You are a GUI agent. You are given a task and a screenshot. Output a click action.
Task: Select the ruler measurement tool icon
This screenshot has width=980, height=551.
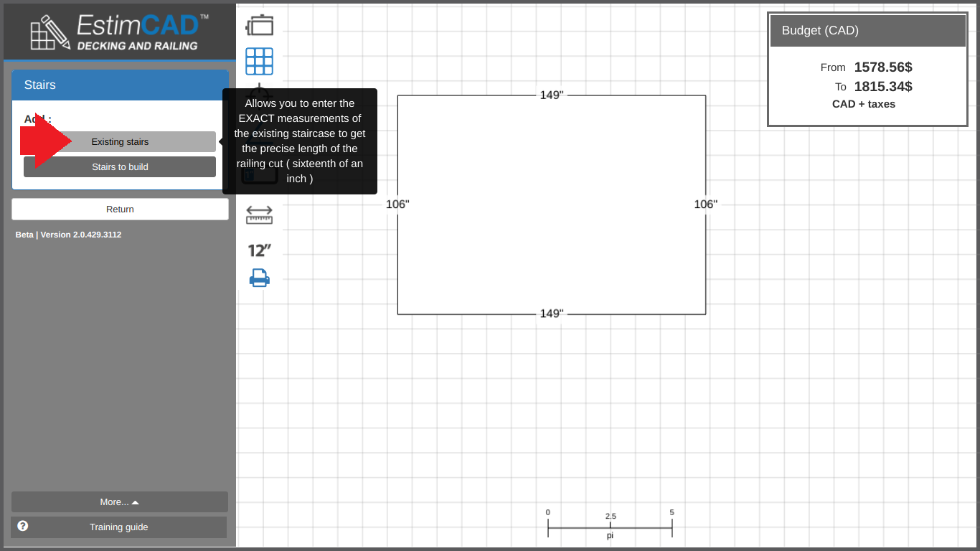point(259,215)
